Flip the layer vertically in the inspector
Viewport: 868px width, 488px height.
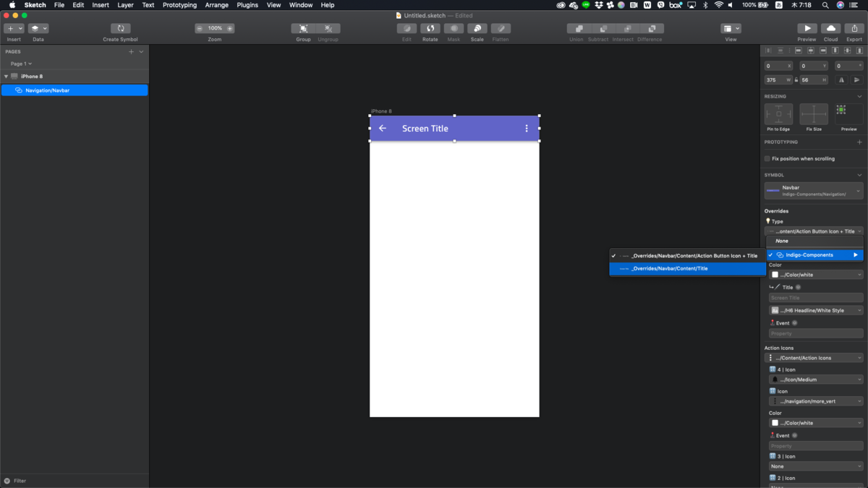857,80
